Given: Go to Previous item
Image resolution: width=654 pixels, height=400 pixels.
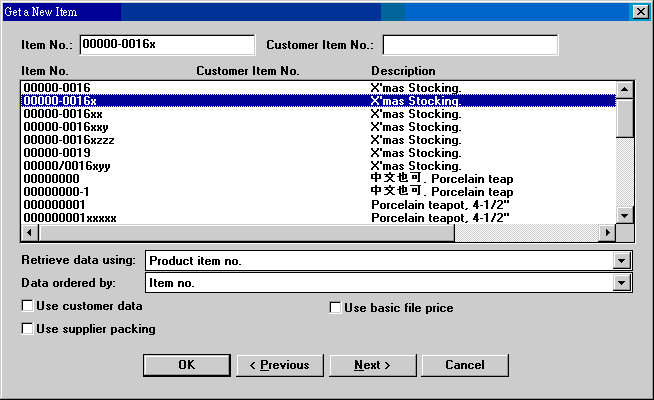Looking at the screenshot, I should pyautogui.click(x=279, y=365).
